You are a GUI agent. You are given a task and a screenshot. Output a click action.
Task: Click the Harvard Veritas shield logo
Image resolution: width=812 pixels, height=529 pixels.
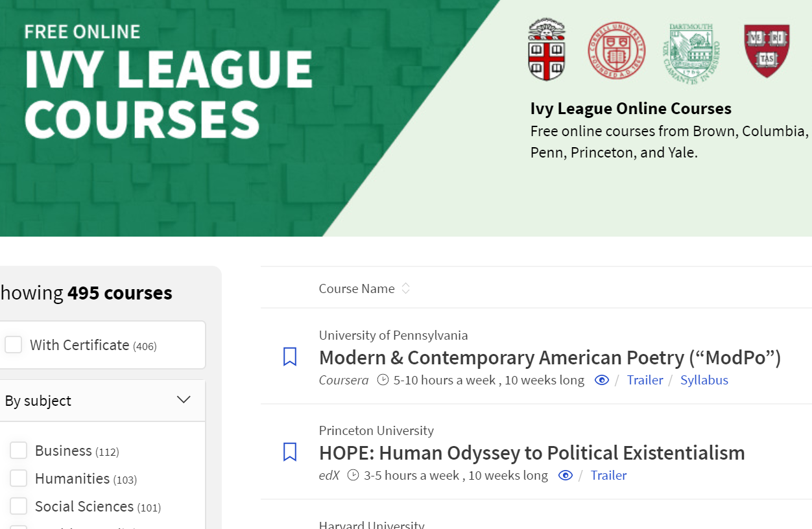coord(767,50)
